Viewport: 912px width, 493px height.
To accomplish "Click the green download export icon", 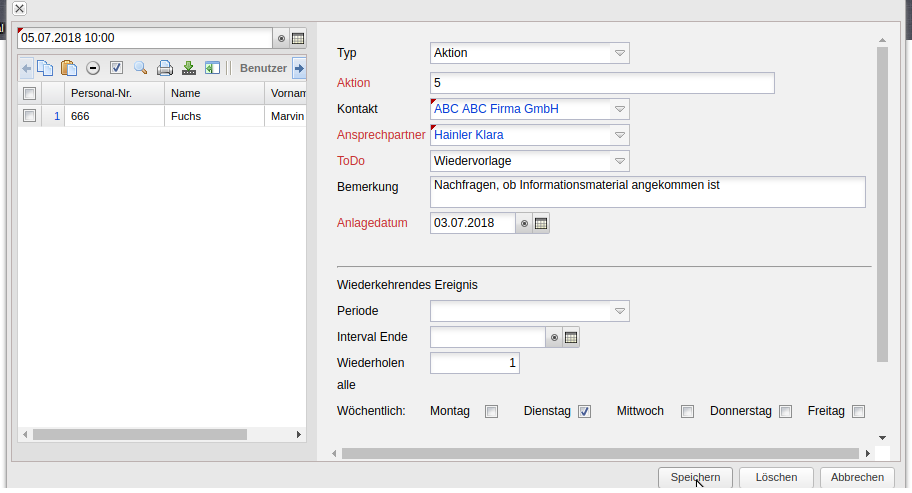I will click(188, 68).
